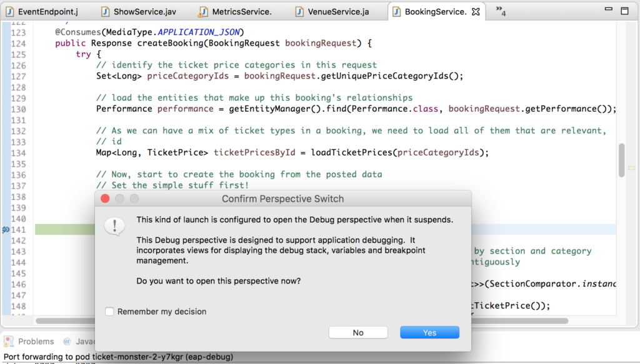Click the Java file icon on BookingService tab
Image resolution: width=640 pixels, height=364 pixels.
[396, 12]
